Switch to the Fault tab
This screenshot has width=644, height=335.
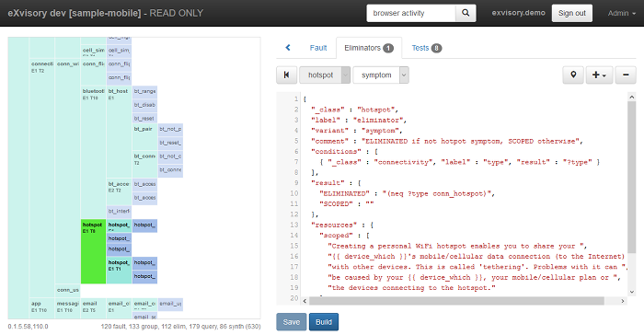point(318,48)
